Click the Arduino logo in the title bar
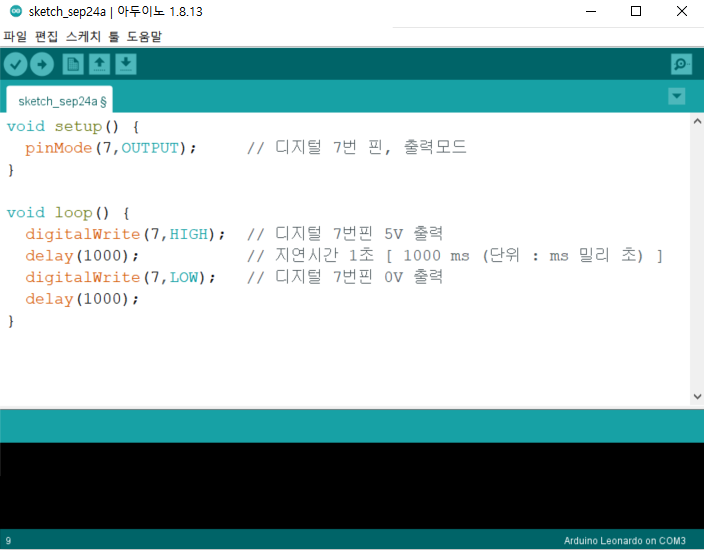704x550 pixels. [16, 11]
